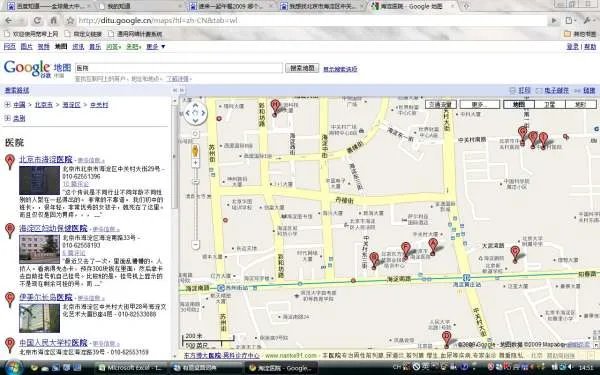
Task: Pan the map left with the west arrow
Action: [x=188, y=113]
